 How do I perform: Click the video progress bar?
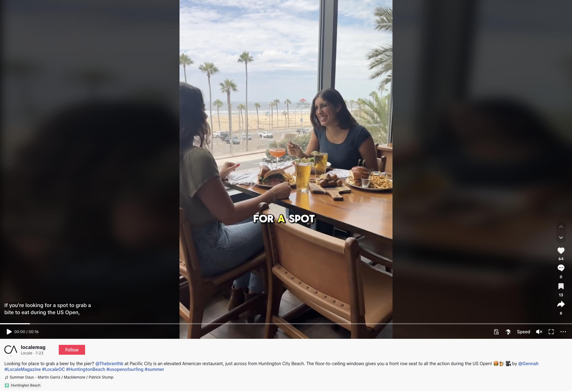click(x=286, y=324)
